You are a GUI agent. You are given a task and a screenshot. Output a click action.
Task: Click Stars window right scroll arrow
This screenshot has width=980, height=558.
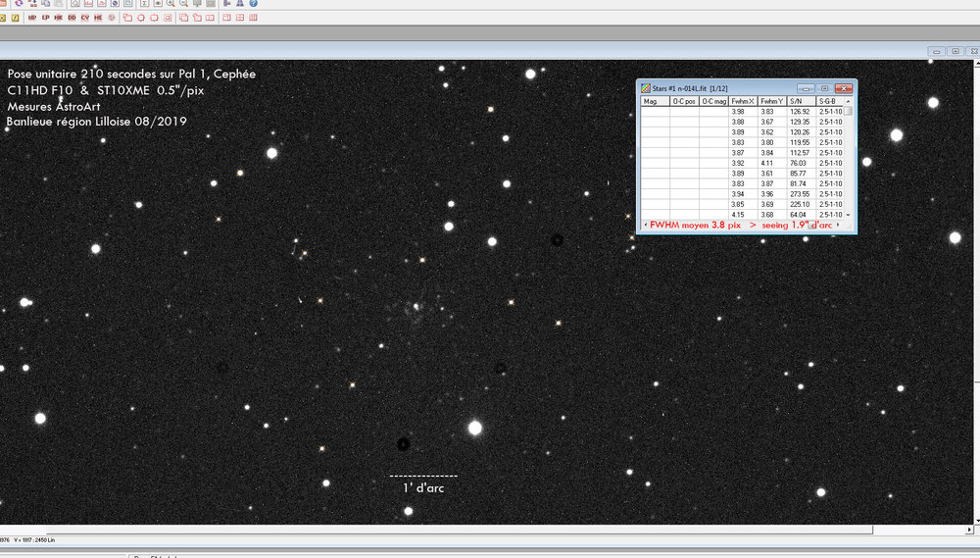pos(838,225)
